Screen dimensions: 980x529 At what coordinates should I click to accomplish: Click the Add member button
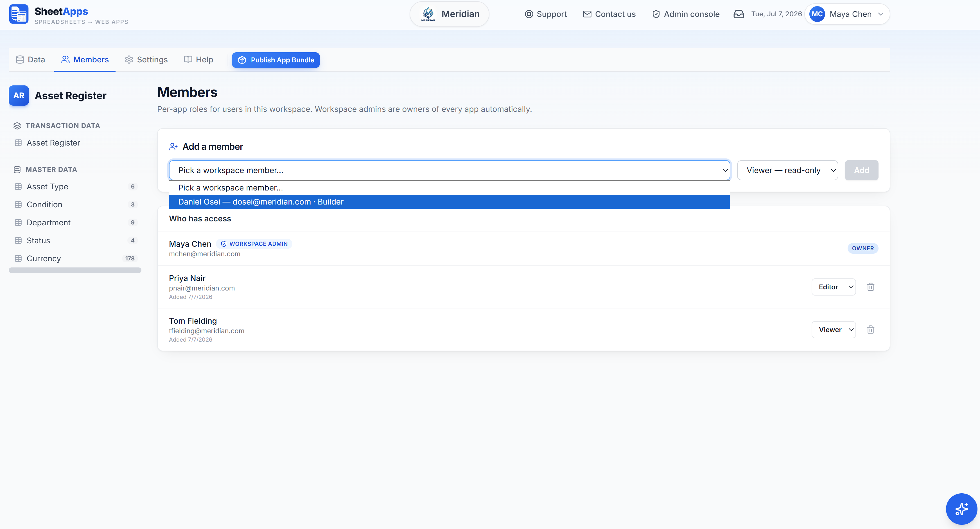[862, 170]
